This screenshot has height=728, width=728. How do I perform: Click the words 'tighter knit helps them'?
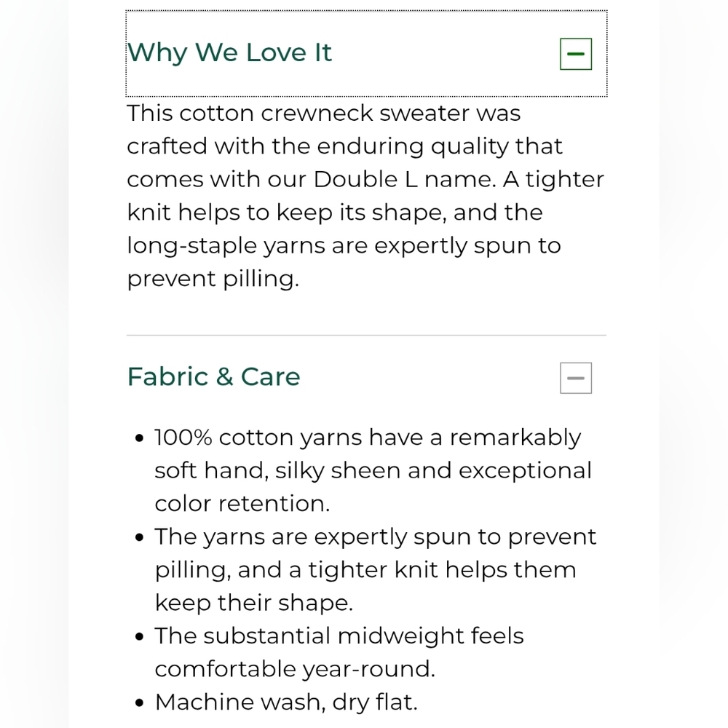click(x=442, y=570)
